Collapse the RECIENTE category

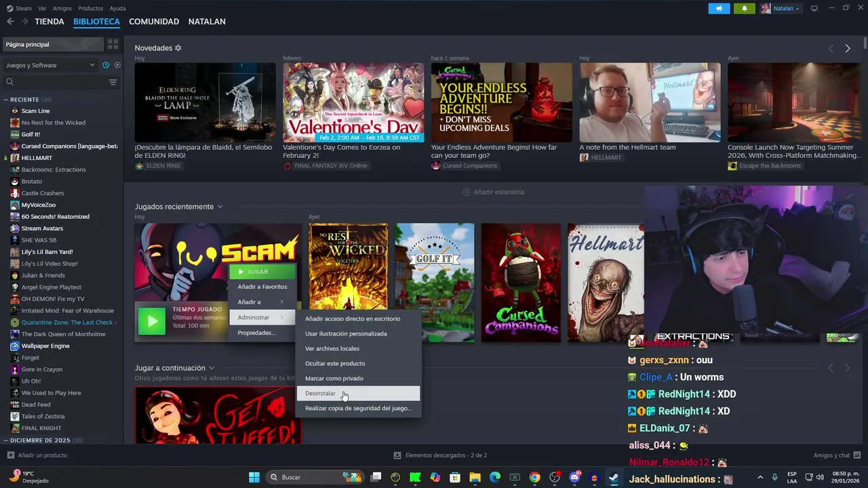click(x=5, y=100)
